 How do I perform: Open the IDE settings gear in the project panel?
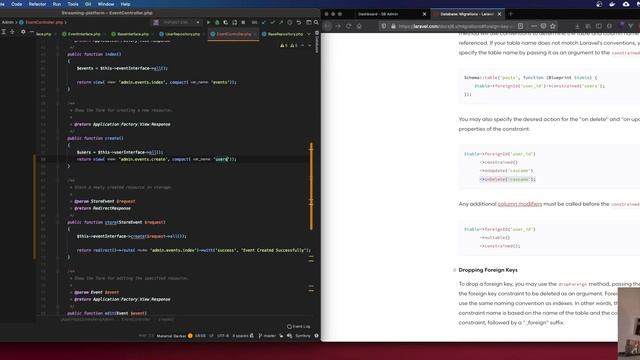click(x=23, y=32)
